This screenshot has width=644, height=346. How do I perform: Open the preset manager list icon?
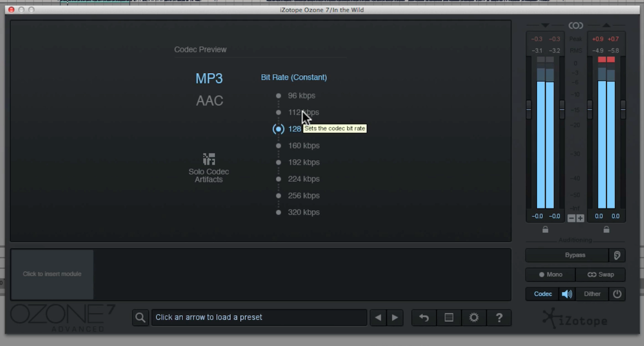coord(449,318)
